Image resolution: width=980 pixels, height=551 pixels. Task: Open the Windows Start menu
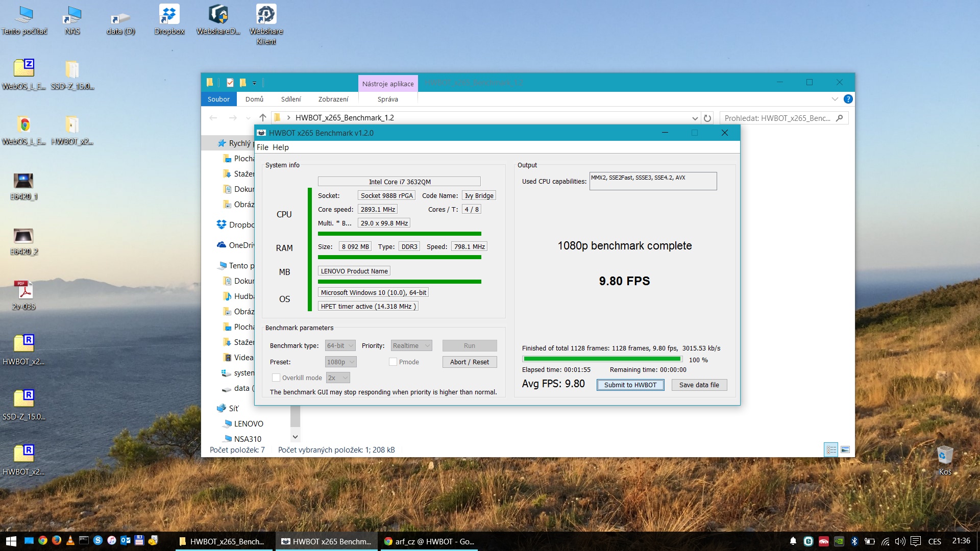click(x=11, y=541)
